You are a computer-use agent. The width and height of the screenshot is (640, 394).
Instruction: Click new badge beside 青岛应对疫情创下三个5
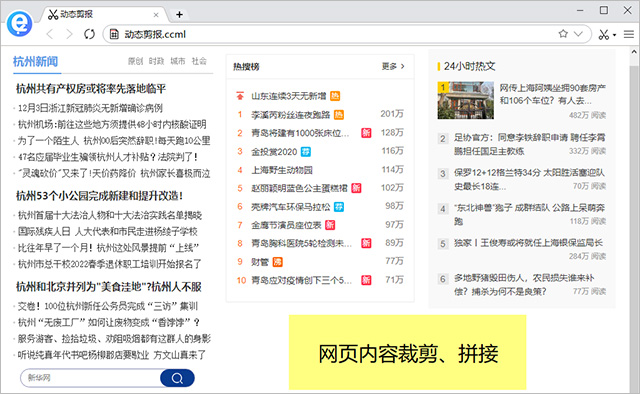pos(366,280)
